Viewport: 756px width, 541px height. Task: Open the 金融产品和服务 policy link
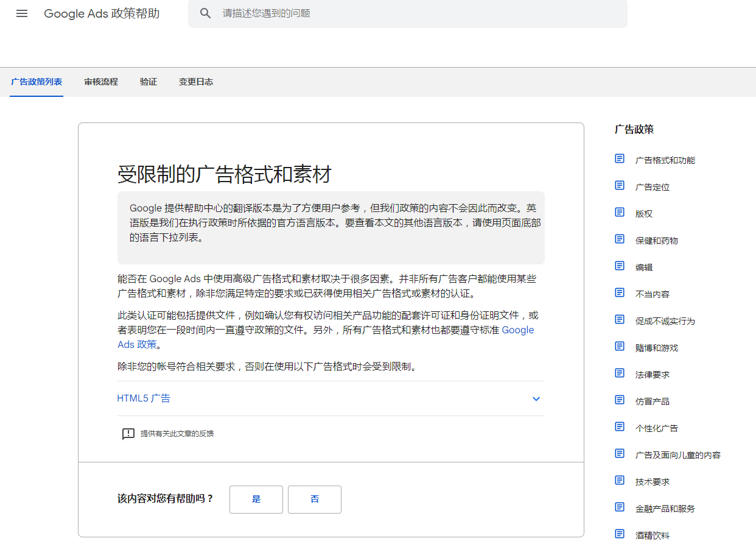(665, 509)
